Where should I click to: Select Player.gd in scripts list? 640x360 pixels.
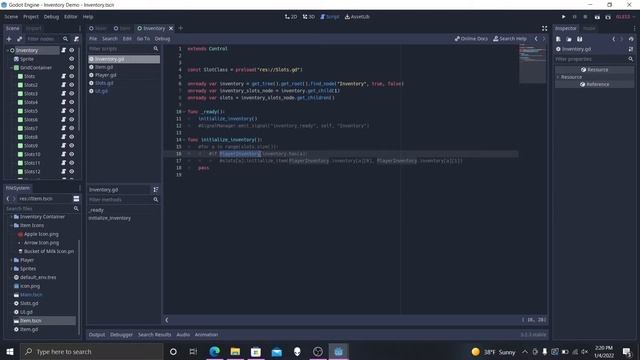click(106, 75)
